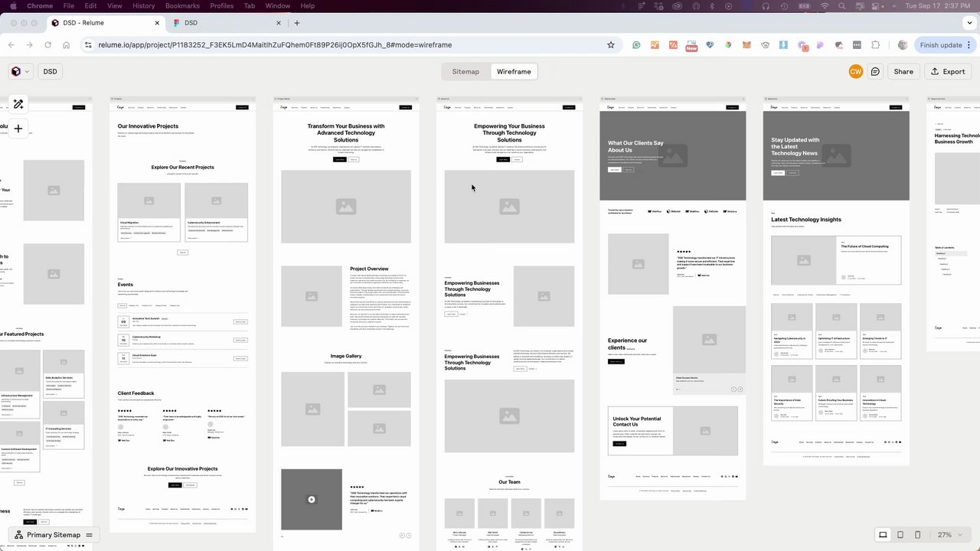Screen dimensions: 980x551
Task: Open the Profiles menu
Action: tap(222, 6)
